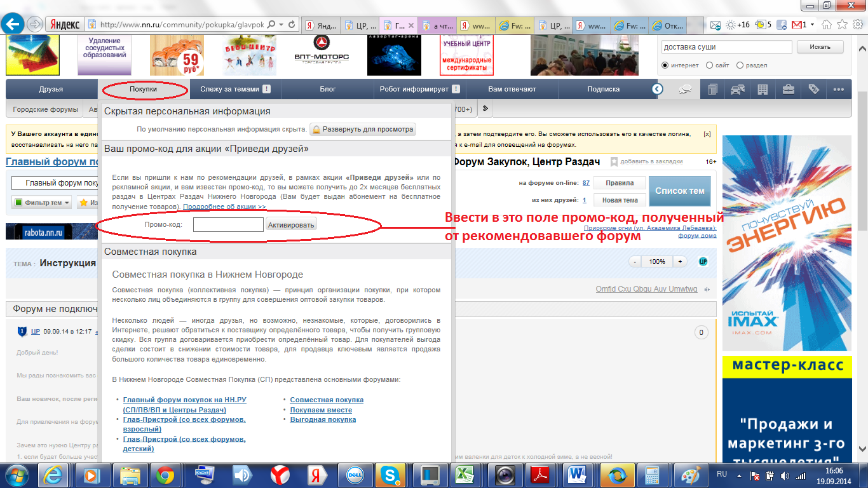Image resolution: width=868 pixels, height=488 pixels.
Task: Open the "Покупки" menu tab
Action: [143, 90]
